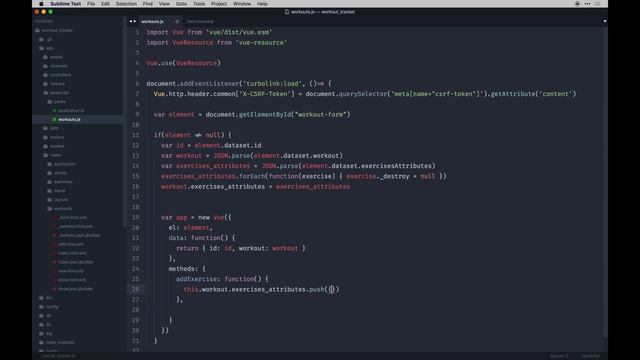Switch to the workouts.js tab

point(152,21)
